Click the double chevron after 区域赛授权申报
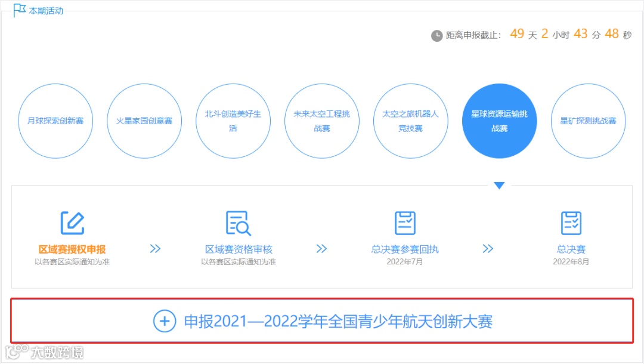 (155, 249)
